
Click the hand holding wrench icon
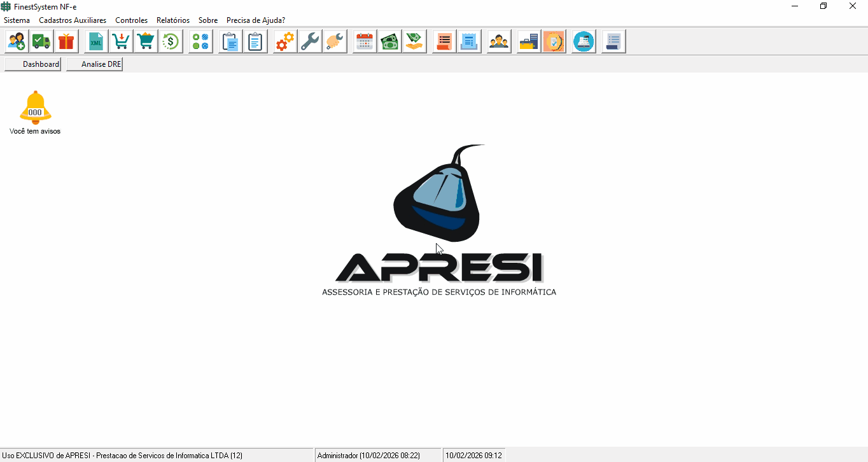pos(334,42)
